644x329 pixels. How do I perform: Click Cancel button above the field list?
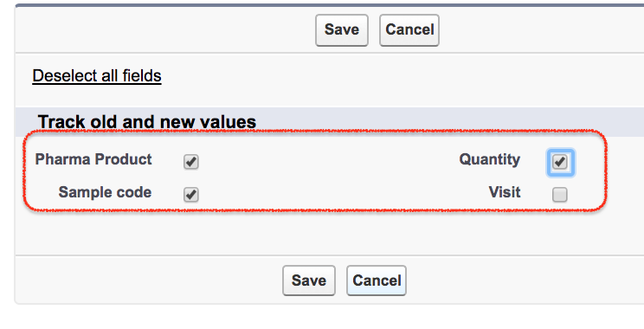[x=409, y=30]
